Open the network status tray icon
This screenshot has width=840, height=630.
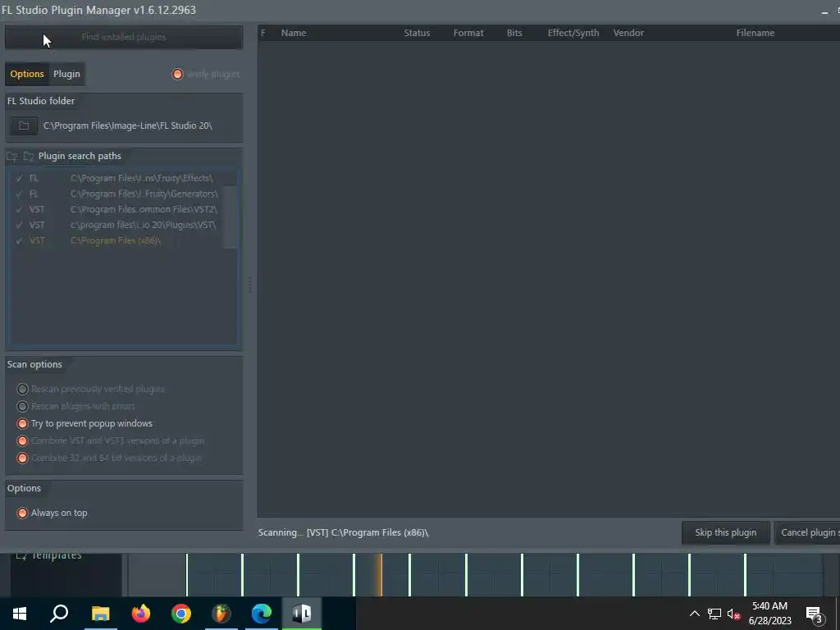click(x=714, y=614)
